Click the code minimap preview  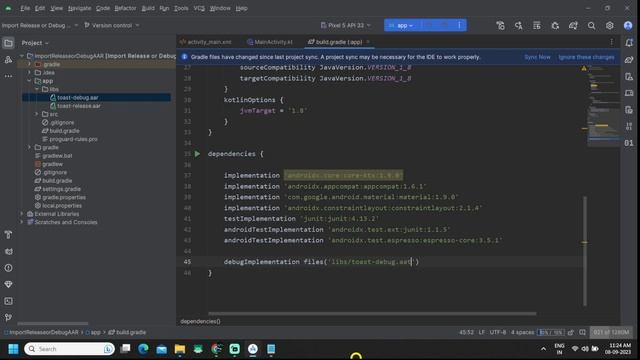click(x=603, y=107)
